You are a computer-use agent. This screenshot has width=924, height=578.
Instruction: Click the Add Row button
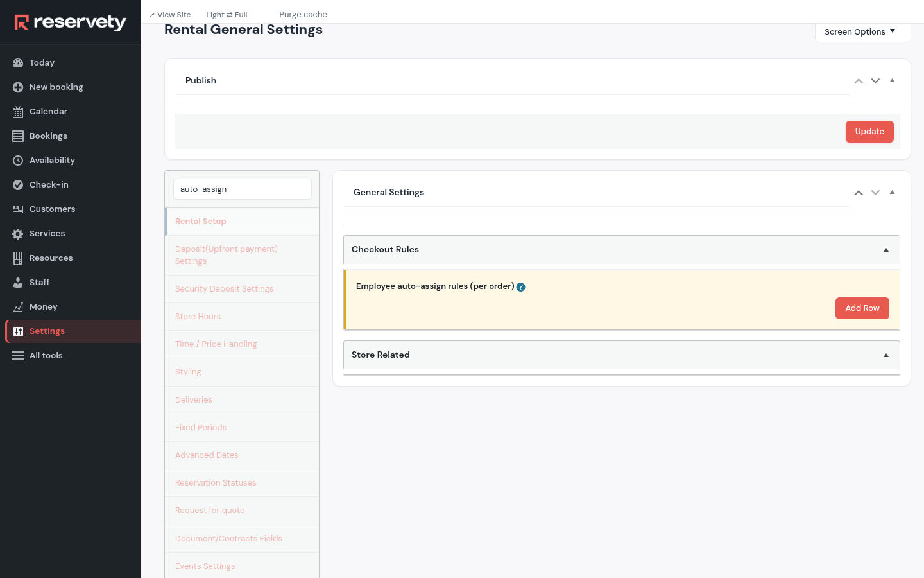click(x=862, y=308)
